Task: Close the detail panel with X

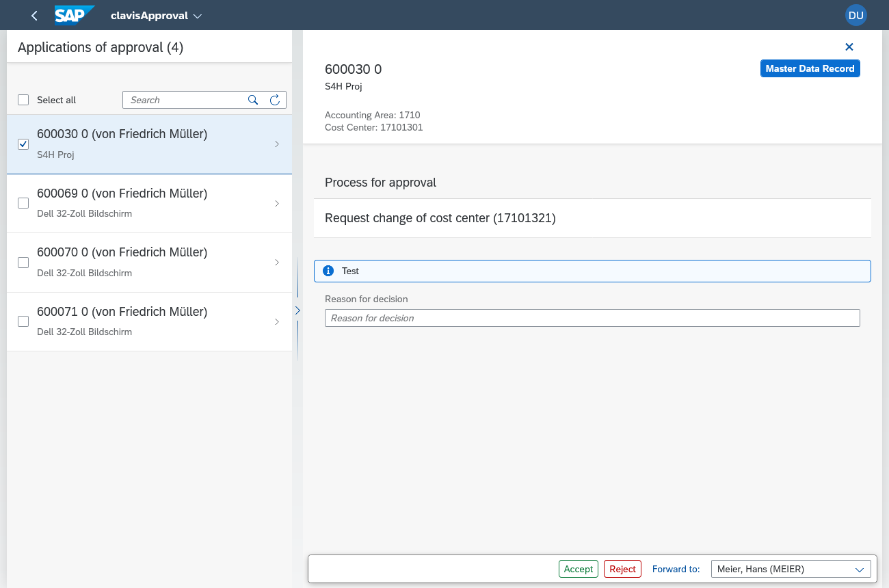Action: [x=849, y=47]
